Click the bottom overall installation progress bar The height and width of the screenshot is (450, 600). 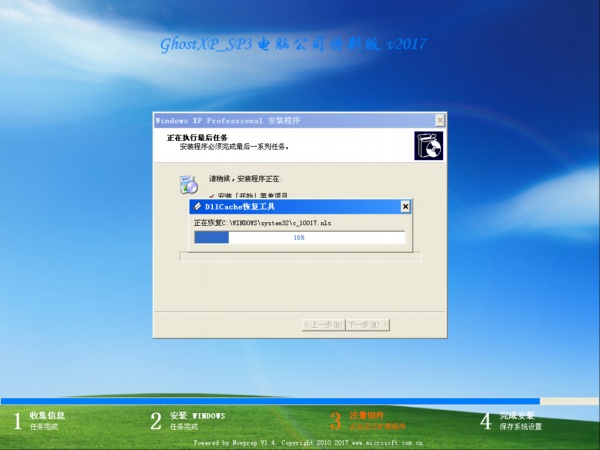coord(300,401)
